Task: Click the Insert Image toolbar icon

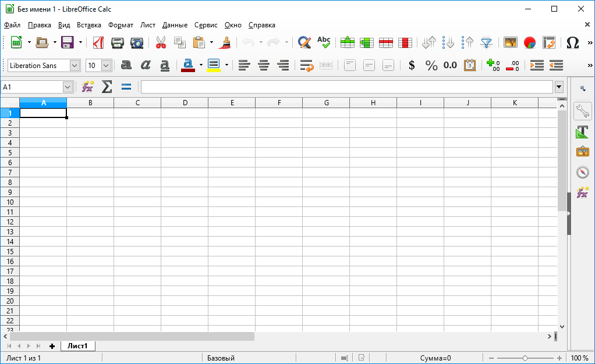Action: click(x=511, y=42)
